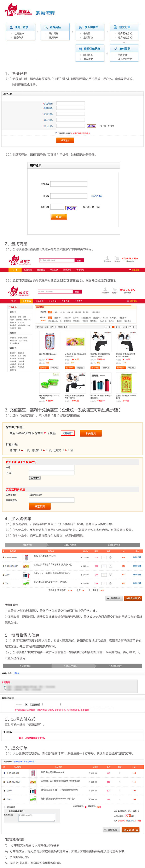Click the 忘记密码 link
Viewport: 145px width, 868px height.
pyautogui.click(x=97, y=196)
